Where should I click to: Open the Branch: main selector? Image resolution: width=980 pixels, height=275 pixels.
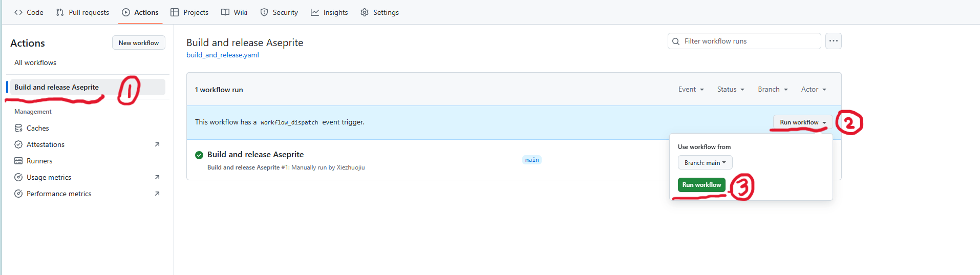point(705,162)
